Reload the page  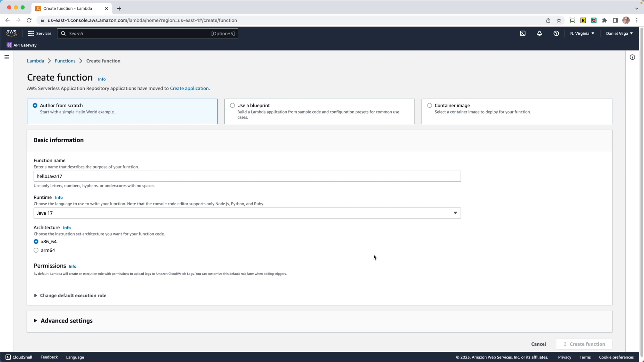click(29, 20)
